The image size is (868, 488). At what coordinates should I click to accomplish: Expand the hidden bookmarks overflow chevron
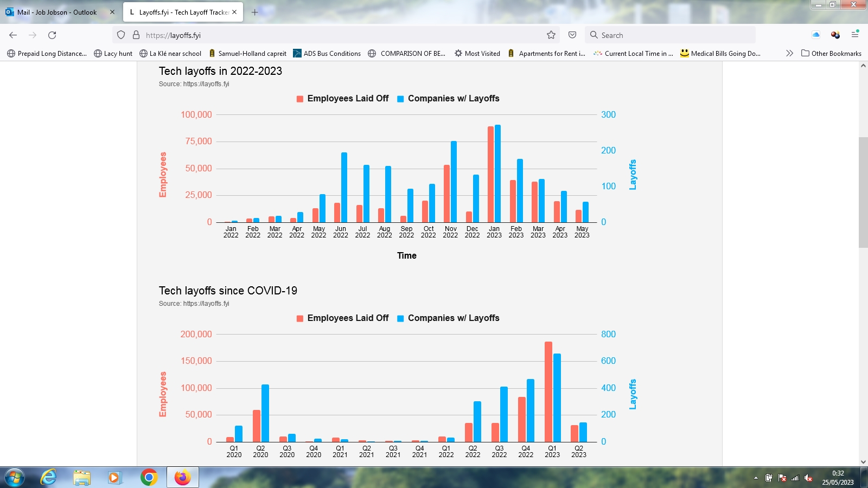pyautogui.click(x=789, y=53)
